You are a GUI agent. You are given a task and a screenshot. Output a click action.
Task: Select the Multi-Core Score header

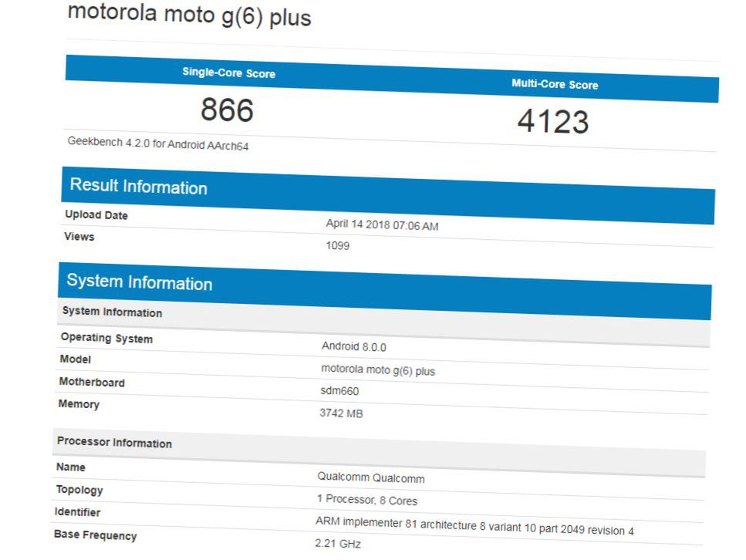[555, 84]
